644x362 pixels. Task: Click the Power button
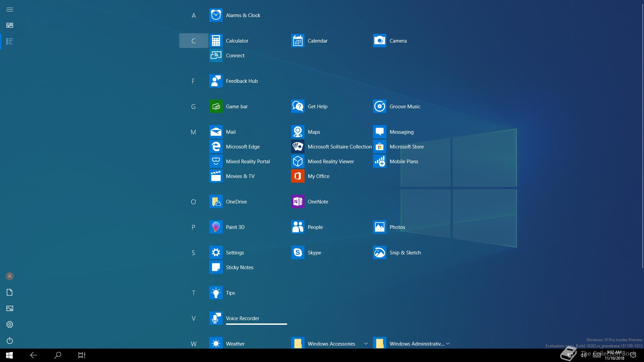click(10, 341)
